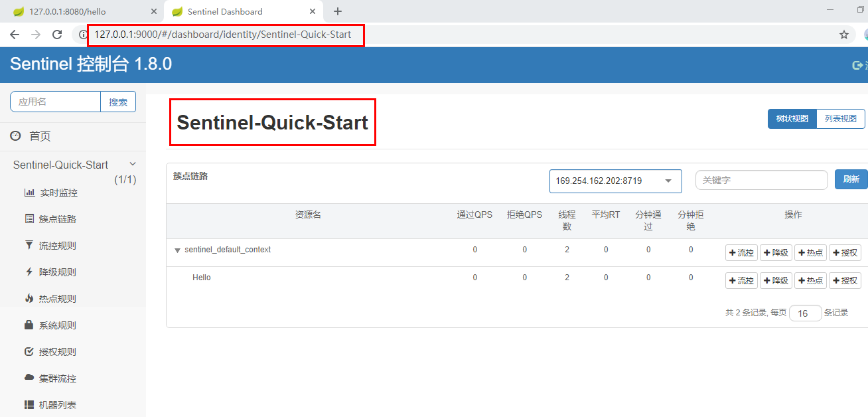
Task: Click the 热点规则 flame icon
Action: point(29,298)
